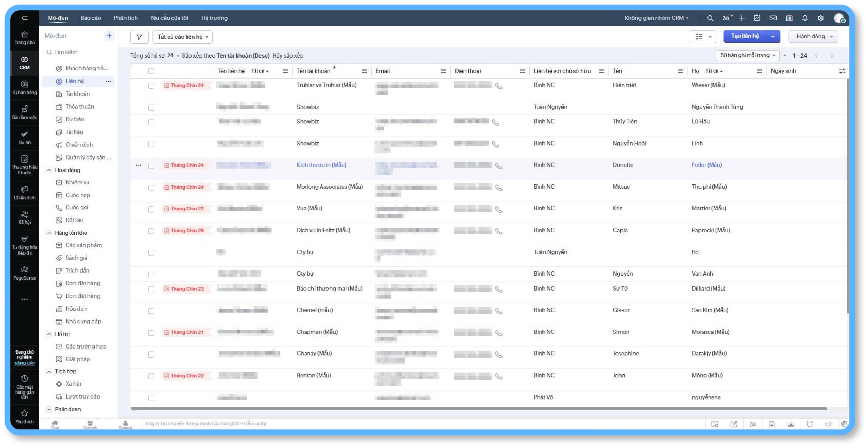
Task: Click the Hủy sắp xếp link
Action: 288,55
